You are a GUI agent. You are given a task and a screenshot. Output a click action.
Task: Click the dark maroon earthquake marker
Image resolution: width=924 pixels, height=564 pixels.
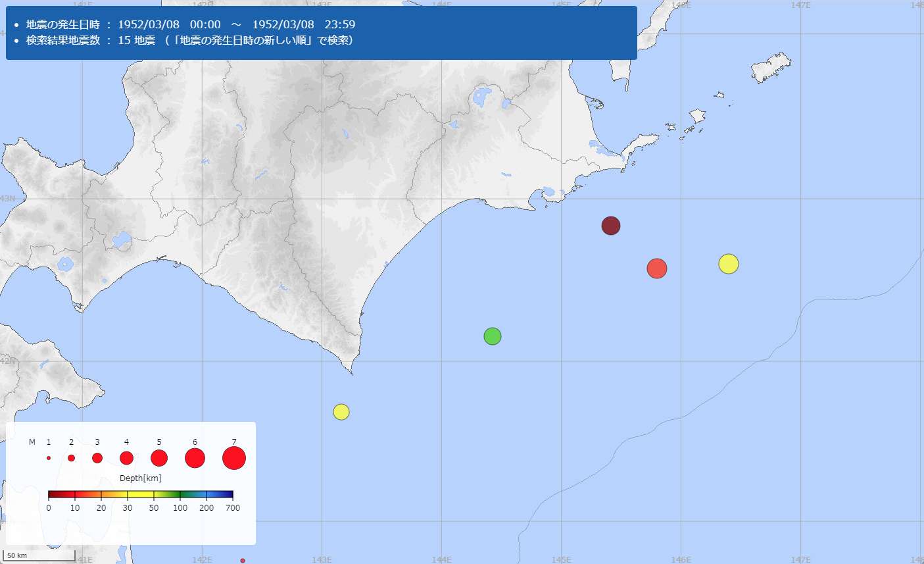(x=611, y=226)
